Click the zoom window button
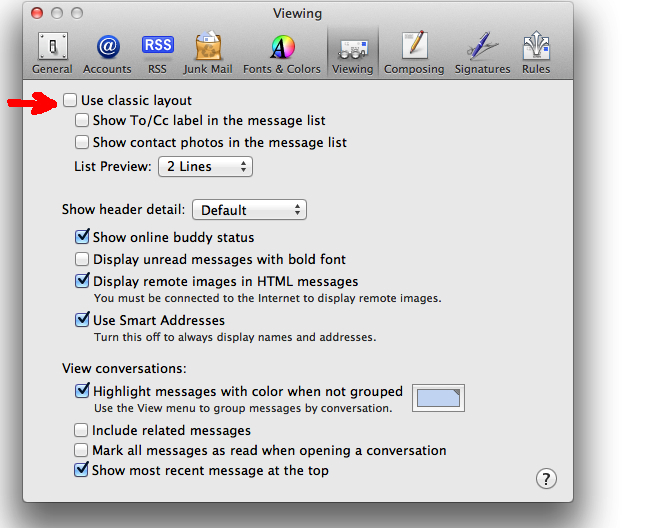Image resolution: width=649 pixels, height=528 pixels. pos(77,14)
